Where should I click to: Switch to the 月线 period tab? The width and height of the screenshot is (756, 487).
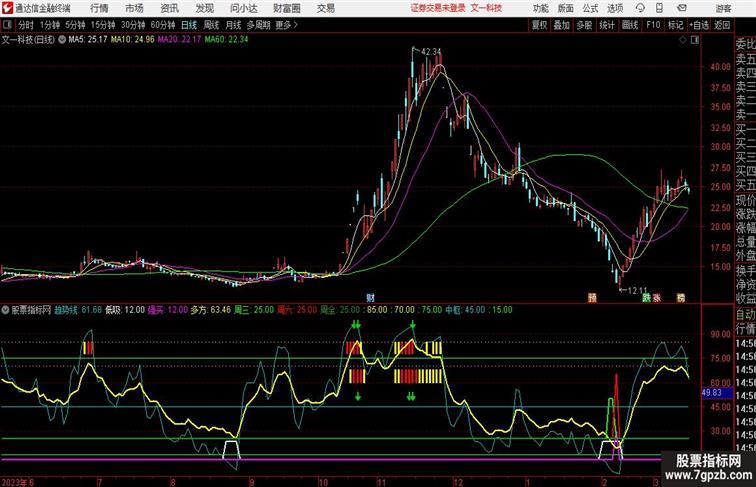(233, 25)
